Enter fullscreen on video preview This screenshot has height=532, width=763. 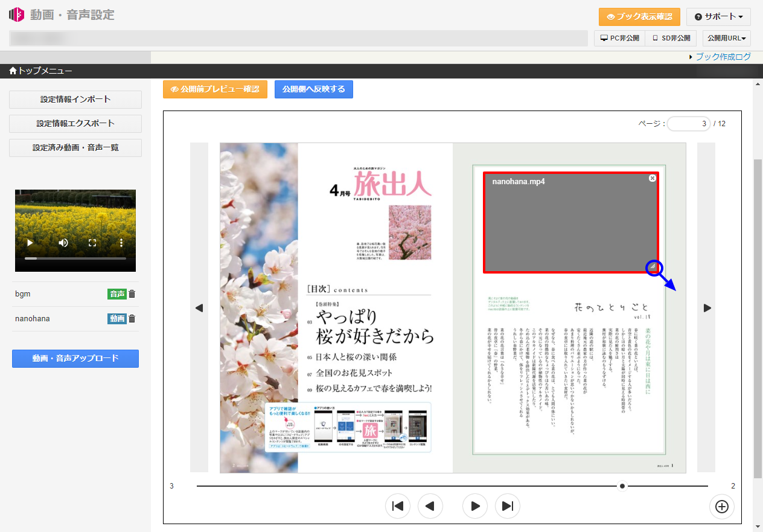pos(92,243)
